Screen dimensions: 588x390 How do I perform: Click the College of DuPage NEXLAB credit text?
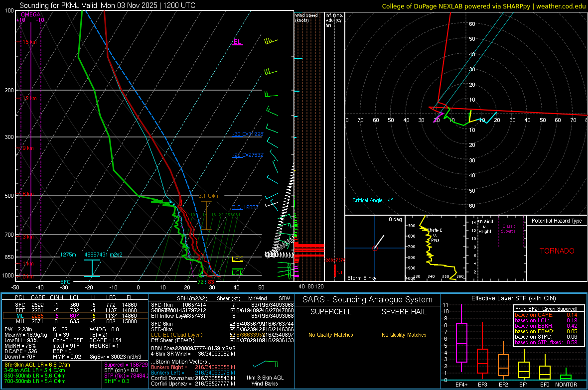483,6
